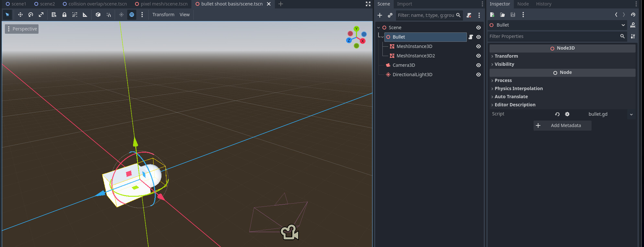Toggle distraction free mode expand icon
Viewport: 644px width, 247px height.
coord(368,4)
